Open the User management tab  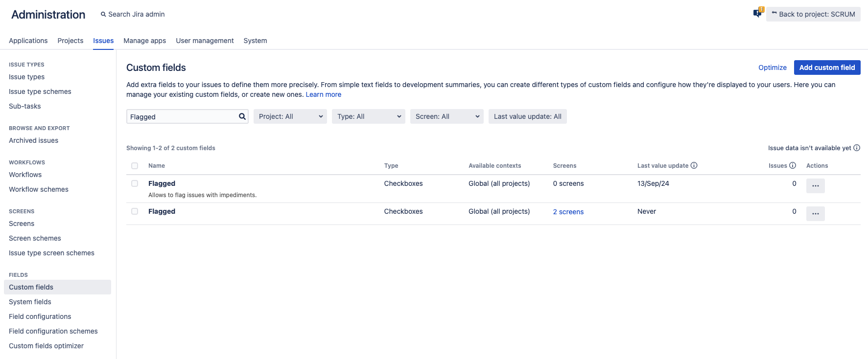tap(205, 41)
